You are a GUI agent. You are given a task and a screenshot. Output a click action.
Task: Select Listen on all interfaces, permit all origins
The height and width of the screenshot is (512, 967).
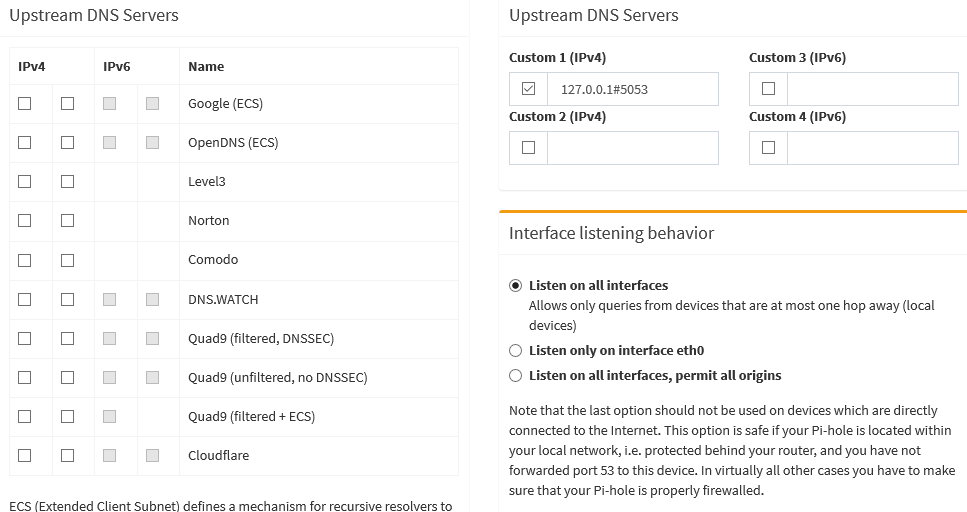pyautogui.click(x=516, y=375)
